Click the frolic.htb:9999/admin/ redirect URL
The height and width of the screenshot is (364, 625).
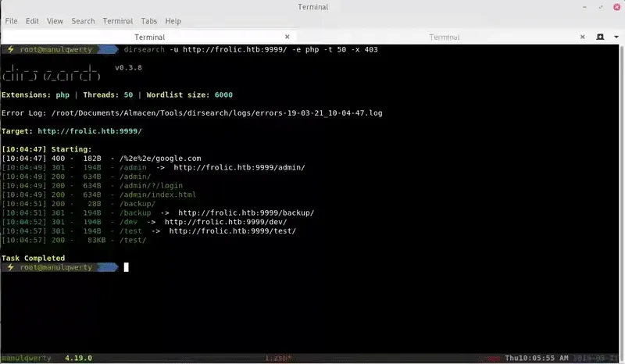point(239,167)
